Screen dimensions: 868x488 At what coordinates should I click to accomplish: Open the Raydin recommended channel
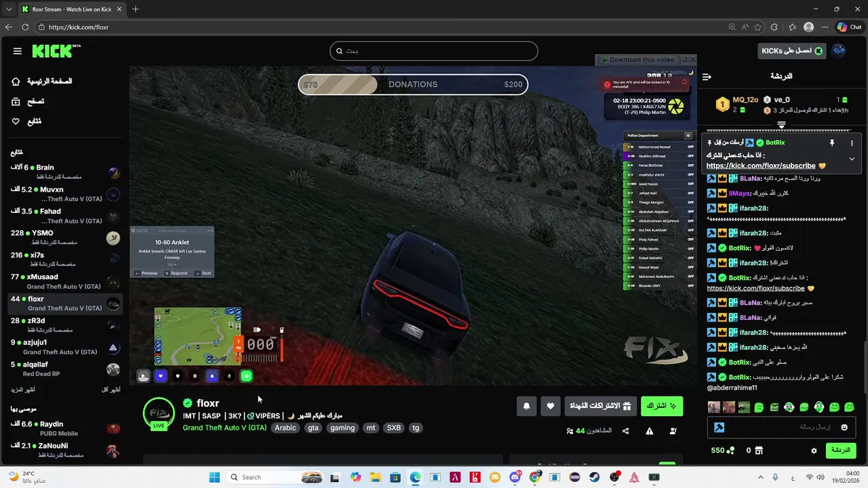pos(65,428)
